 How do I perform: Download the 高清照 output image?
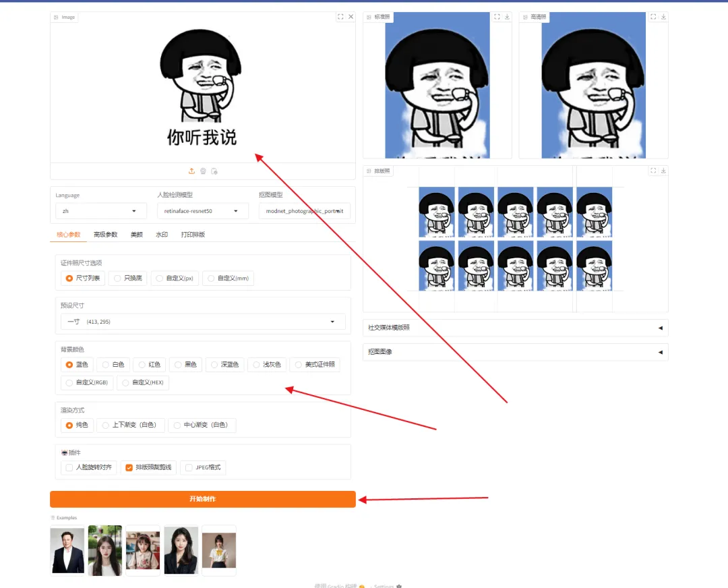pos(663,17)
